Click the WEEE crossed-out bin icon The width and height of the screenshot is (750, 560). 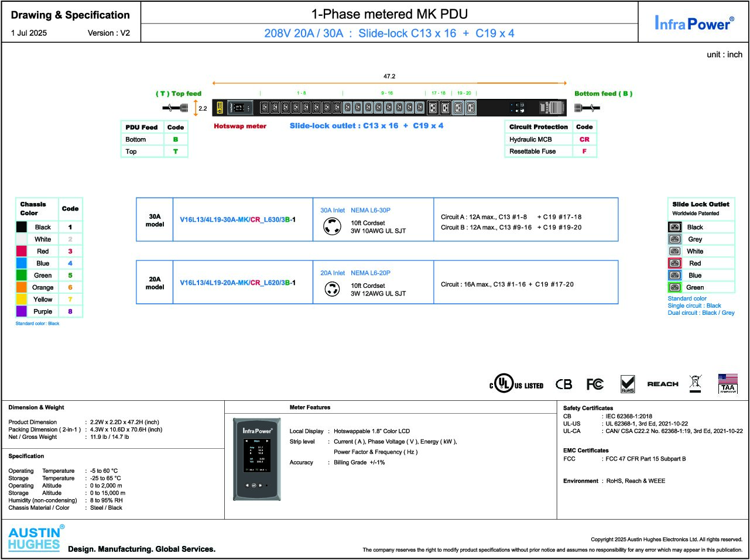pyautogui.click(x=695, y=384)
